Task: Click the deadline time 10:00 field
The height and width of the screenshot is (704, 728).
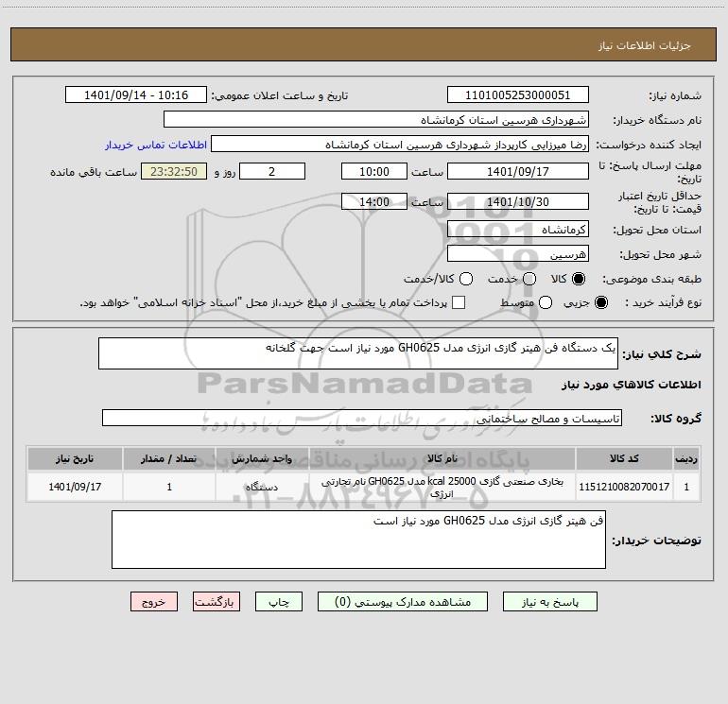Action: tap(374, 171)
